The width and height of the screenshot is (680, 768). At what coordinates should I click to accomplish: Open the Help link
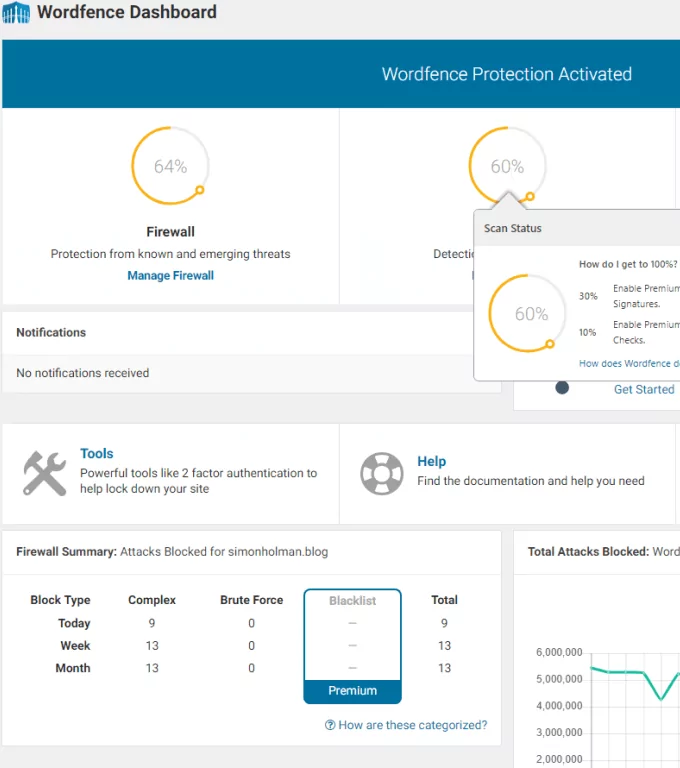point(431,461)
